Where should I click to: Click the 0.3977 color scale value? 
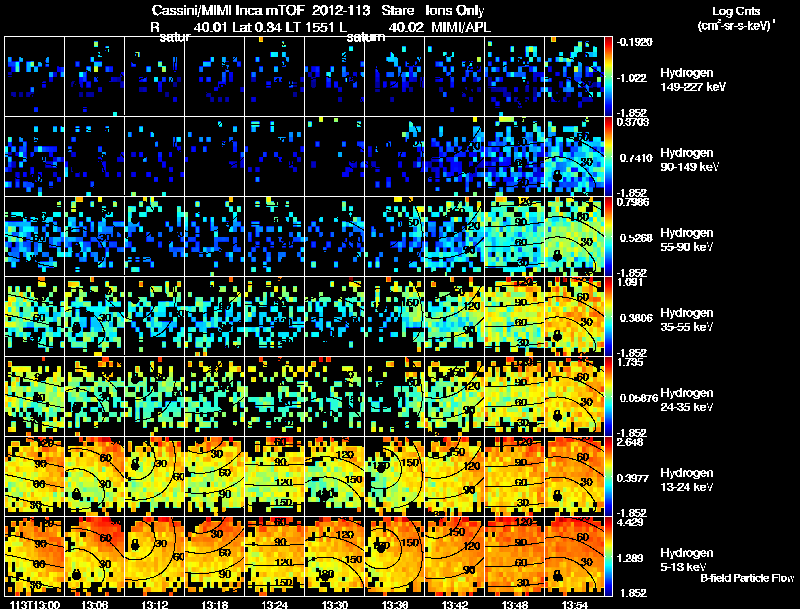[633, 478]
